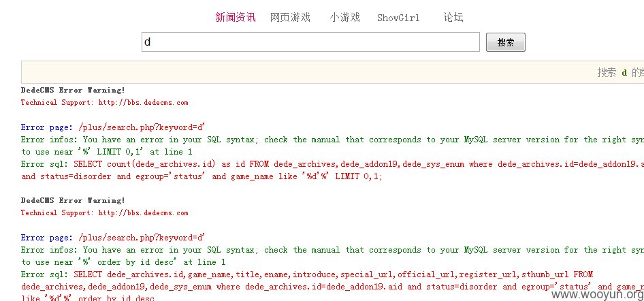Select first 'DedeCMS Error Warning!' heading
The width and height of the screenshot is (644, 301).
(73, 90)
